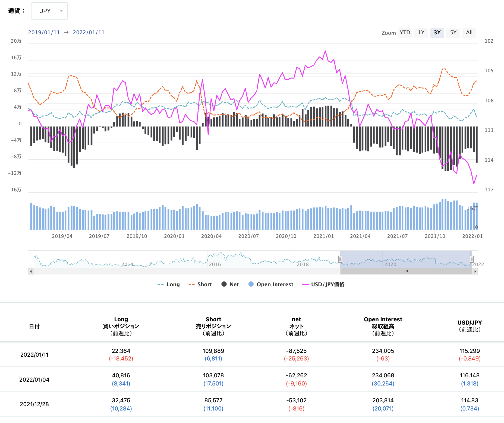Click the navigator left scroll arrow
This screenshot has height=423, width=504.
[31, 271]
